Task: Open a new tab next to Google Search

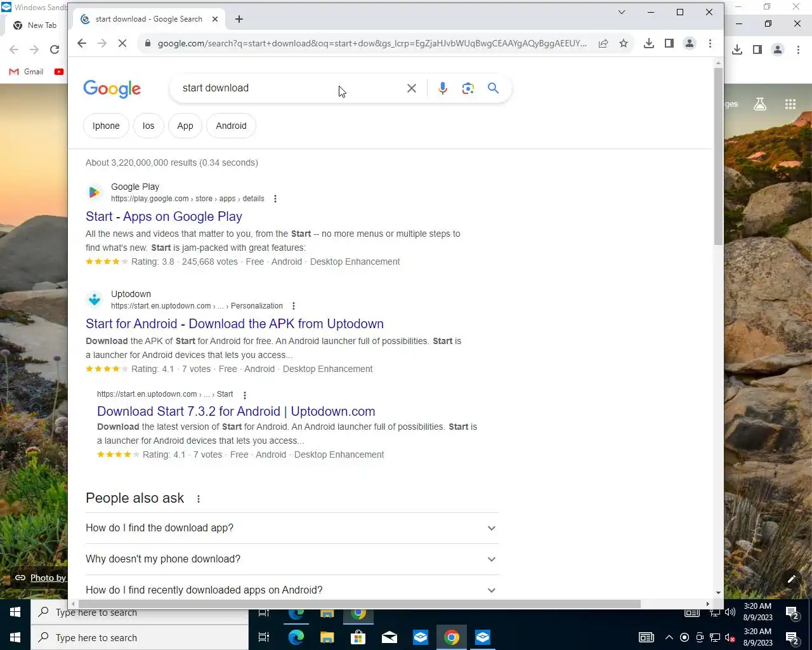Action: tap(239, 19)
